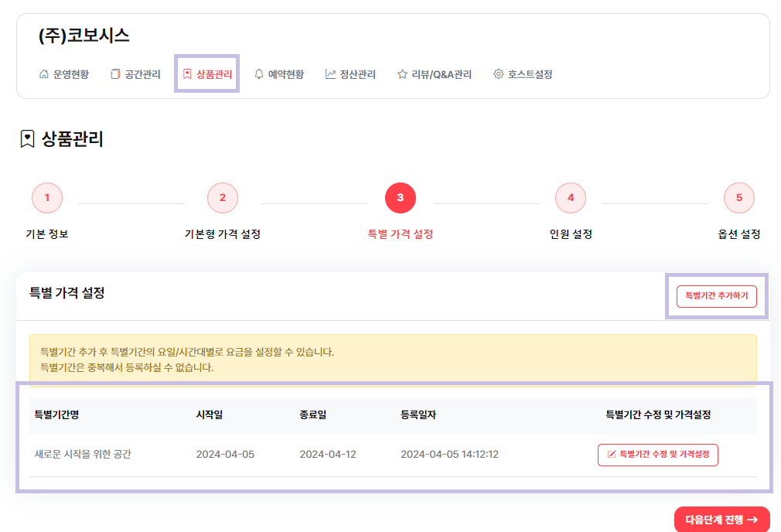
Task: Go to step 5 옵션 설정
Action: coord(739,198)
